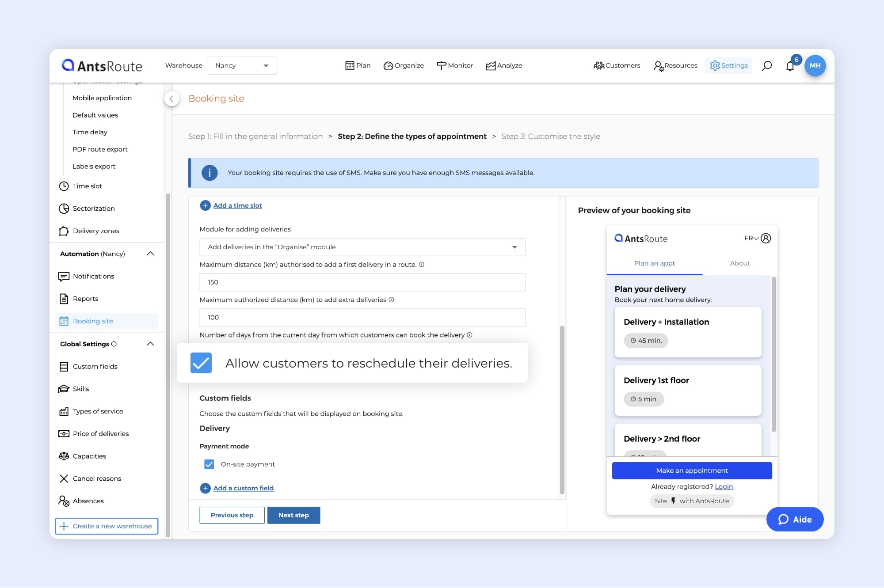This screenshot has width=884, height=588.
Task: Open the Aide chat bubble
Action: [795, 519]
